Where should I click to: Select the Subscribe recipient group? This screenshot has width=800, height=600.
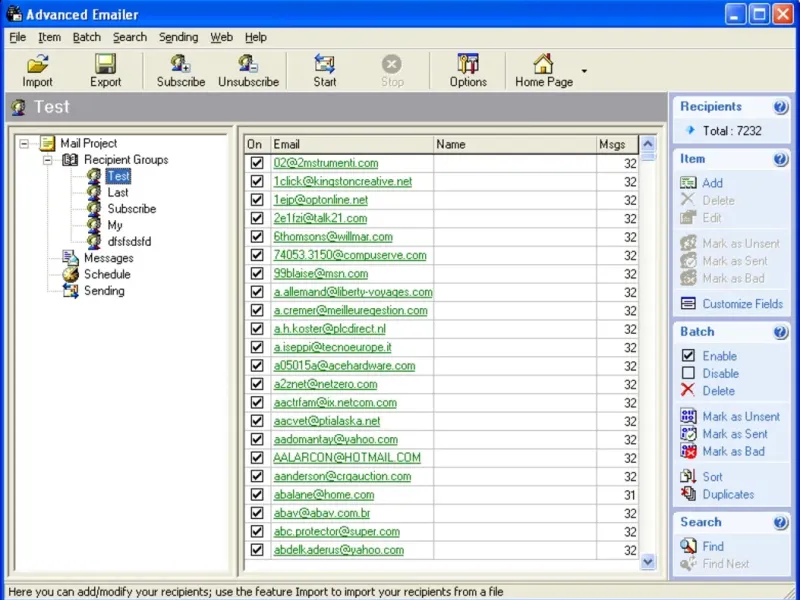[132, 209]
